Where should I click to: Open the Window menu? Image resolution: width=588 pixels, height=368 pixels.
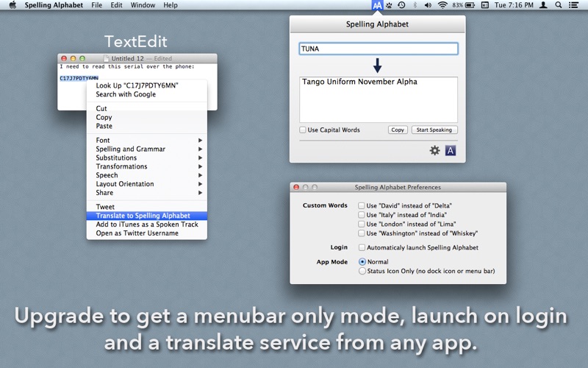point(143,5)
